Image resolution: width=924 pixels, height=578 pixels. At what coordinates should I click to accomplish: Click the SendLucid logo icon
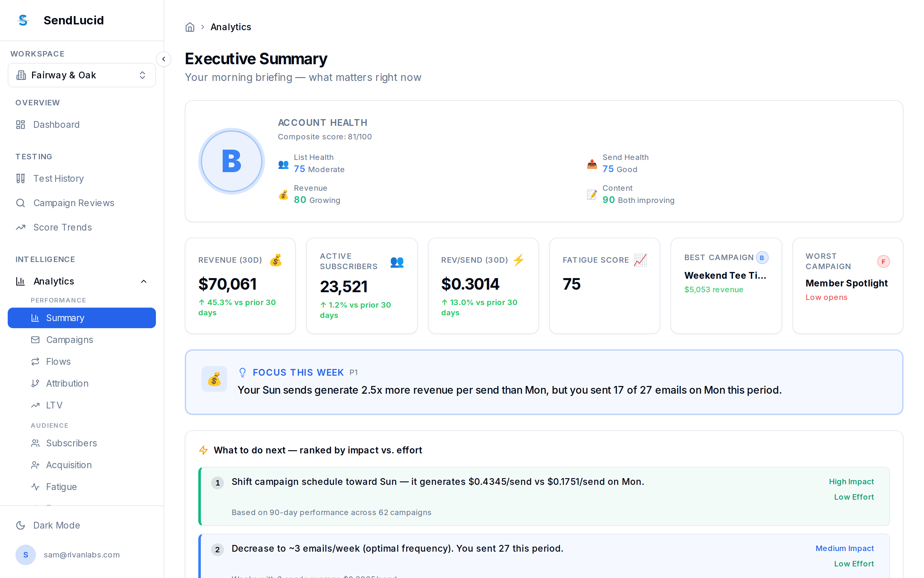coord(23,20)
